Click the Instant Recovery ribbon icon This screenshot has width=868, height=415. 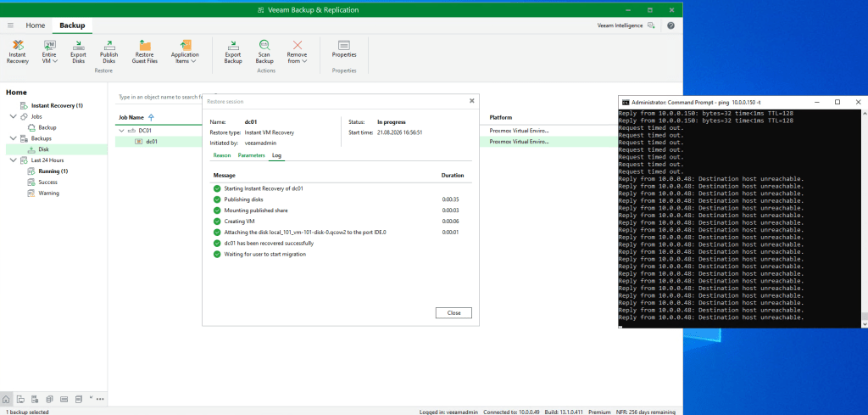18,52
